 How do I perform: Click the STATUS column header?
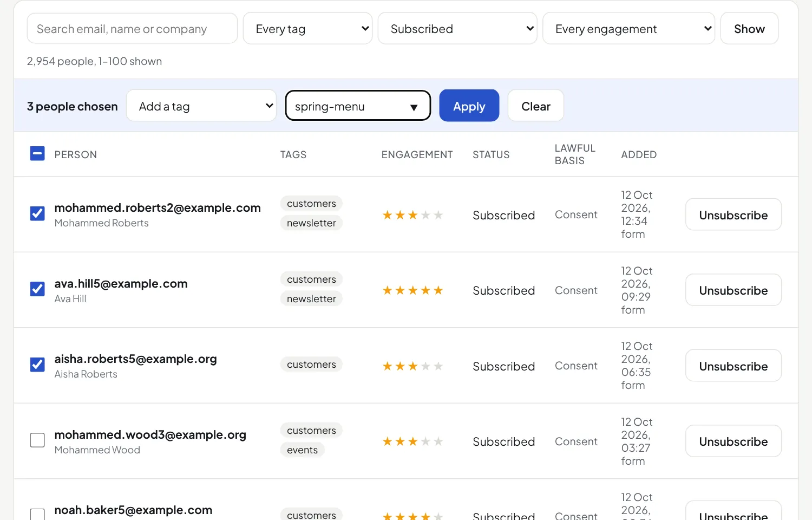pyautogui.click(x=491, y=154)
